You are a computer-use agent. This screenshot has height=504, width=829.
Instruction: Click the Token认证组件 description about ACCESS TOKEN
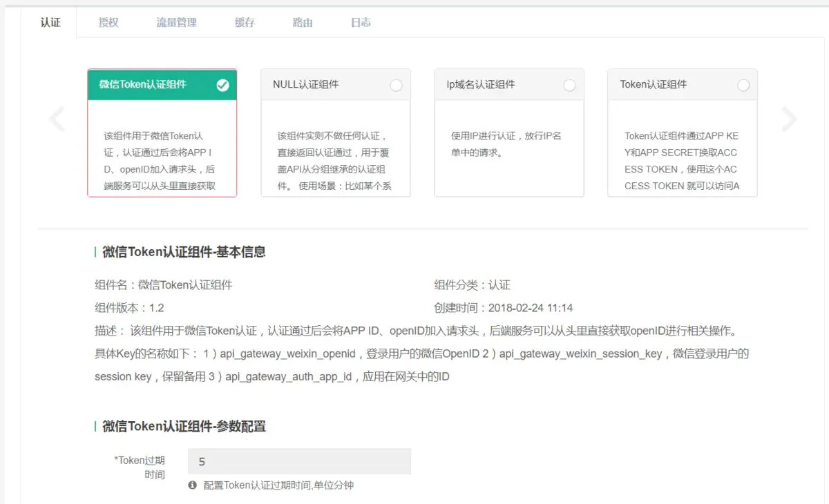[683, 161]
